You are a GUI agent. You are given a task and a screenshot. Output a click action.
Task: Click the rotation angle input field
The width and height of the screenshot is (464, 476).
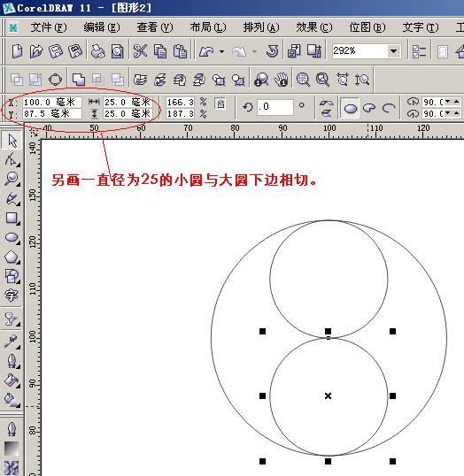coord(275,107)
